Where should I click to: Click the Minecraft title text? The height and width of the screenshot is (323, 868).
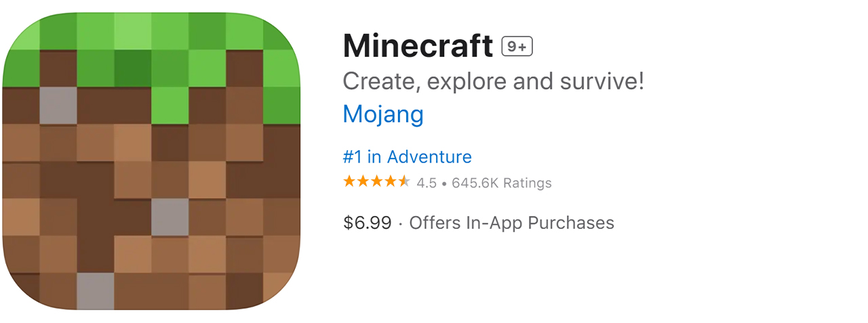coord(418,46)
